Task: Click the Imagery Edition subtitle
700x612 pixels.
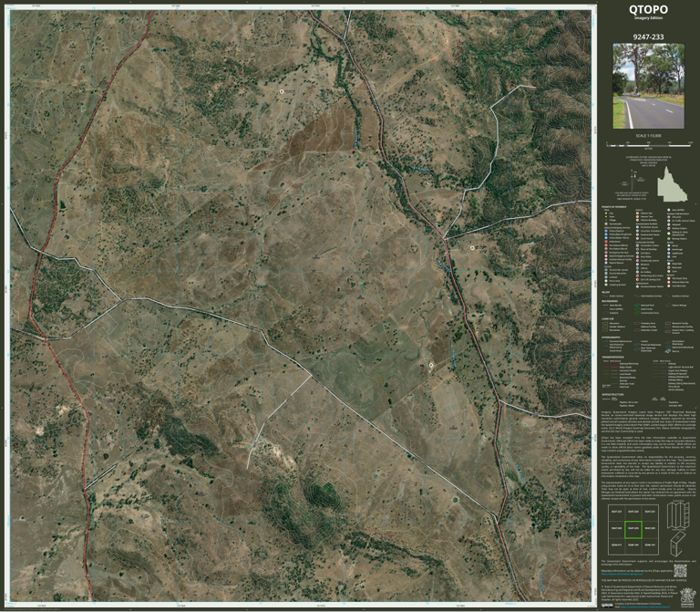Action: coord(649,18)
